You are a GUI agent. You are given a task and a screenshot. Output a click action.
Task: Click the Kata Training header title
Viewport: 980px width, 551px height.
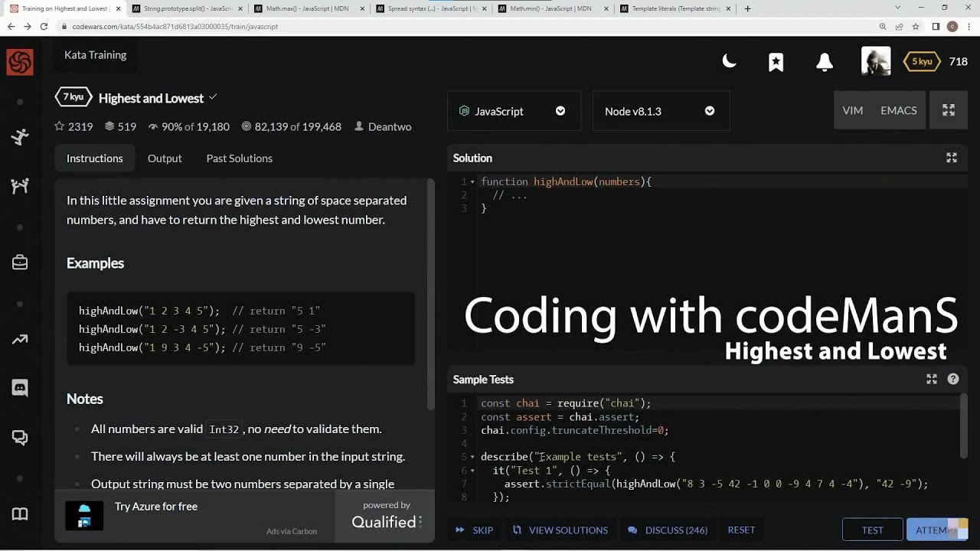click(x=96, y=55)
